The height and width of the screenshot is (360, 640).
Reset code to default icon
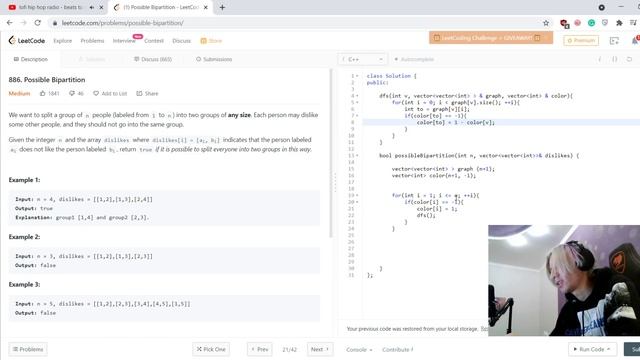tap(629, 59)
